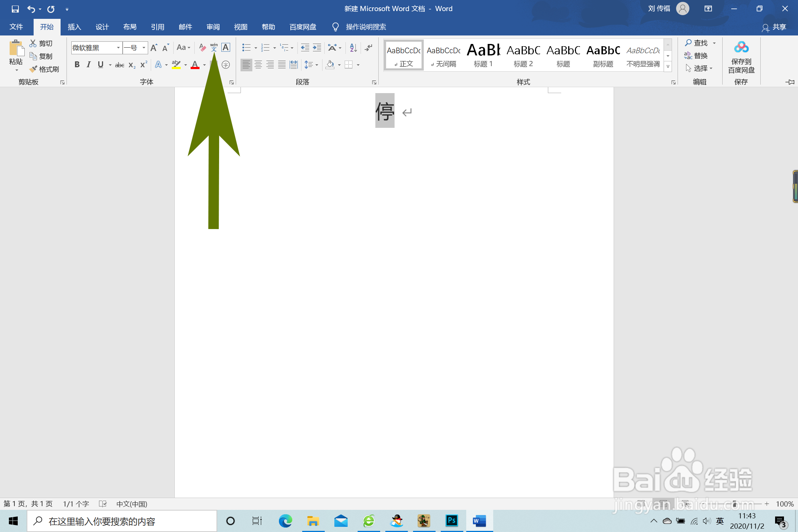Switch to the References (引用) tab
Screen dimensions: 798x532
pyautogui.click(x=157, y=27)
